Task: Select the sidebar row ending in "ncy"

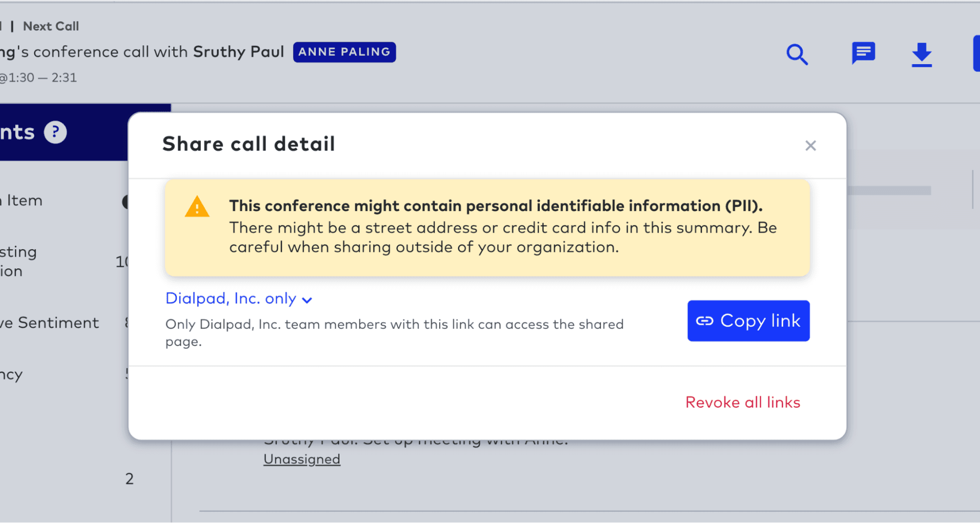Action: tap(12, 374)
